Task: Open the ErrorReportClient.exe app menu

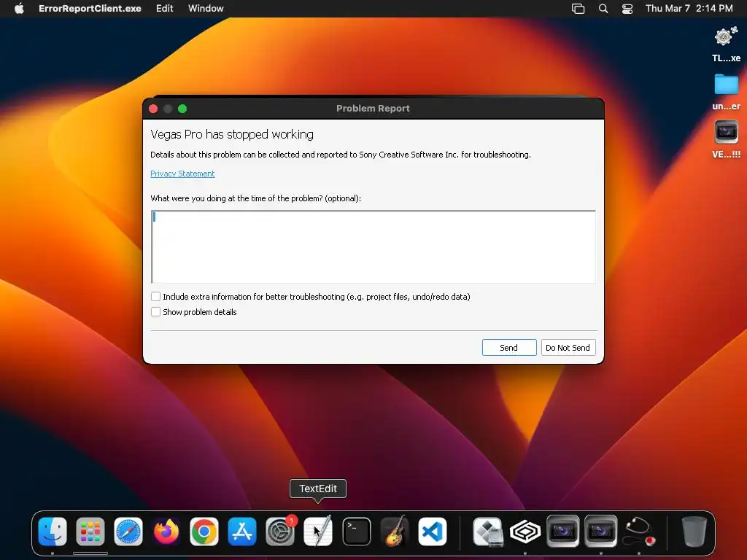Action: click(x=90, y=9)
